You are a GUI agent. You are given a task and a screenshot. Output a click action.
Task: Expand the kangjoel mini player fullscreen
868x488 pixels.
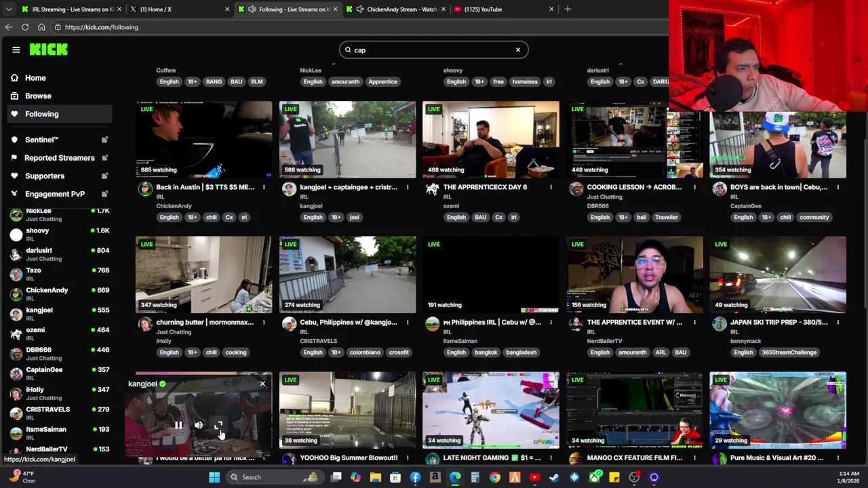pyautogui.click(x=218, y=426)
